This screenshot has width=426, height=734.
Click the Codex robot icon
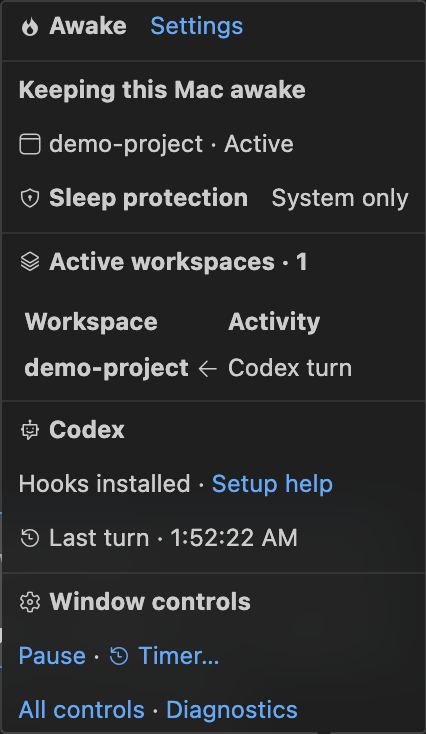(x=30, y=430)
